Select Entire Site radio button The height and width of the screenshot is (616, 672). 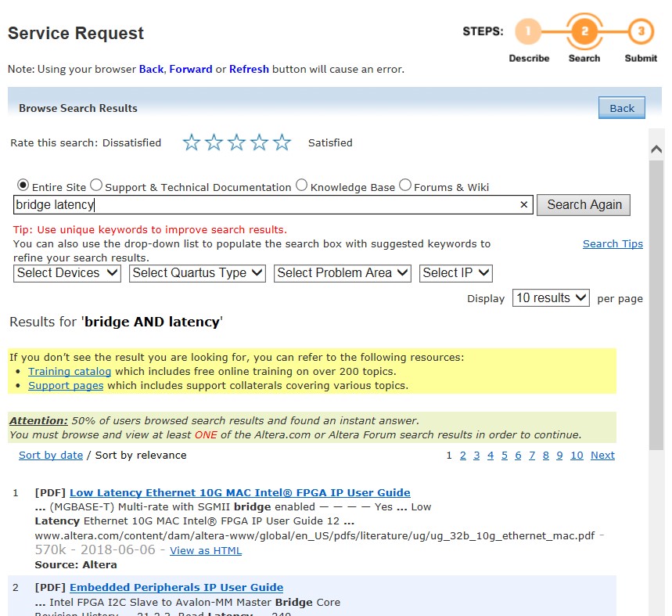pos(23,186)
